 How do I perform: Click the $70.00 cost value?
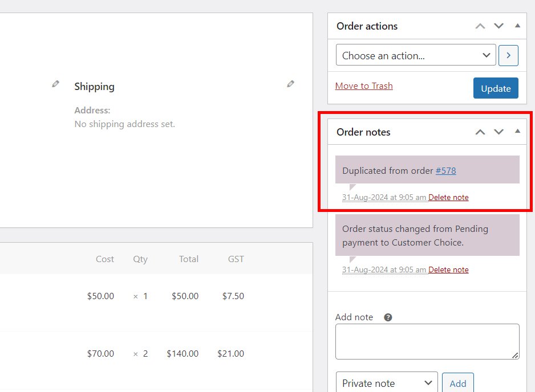(x=100, y=353)
